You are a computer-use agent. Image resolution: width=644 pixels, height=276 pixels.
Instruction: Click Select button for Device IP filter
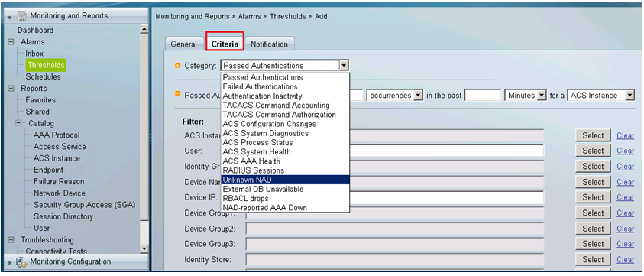pyautogui.click(x=593, y=197)
